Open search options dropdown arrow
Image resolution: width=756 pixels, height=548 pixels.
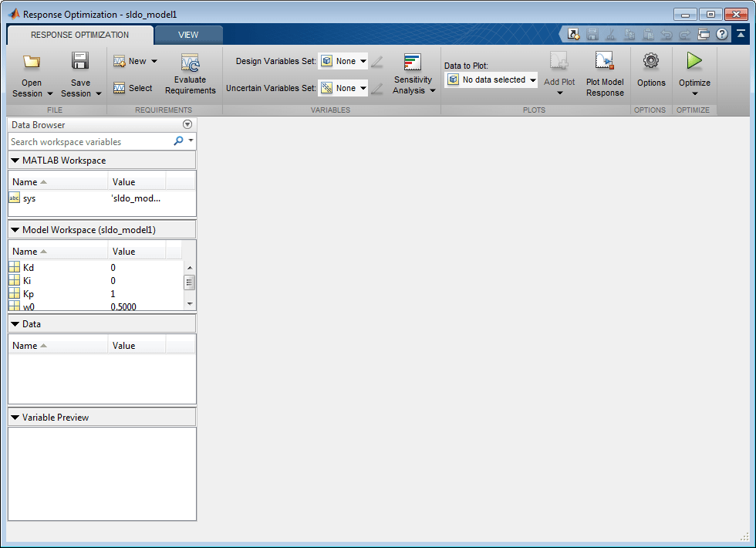point(191,140)
